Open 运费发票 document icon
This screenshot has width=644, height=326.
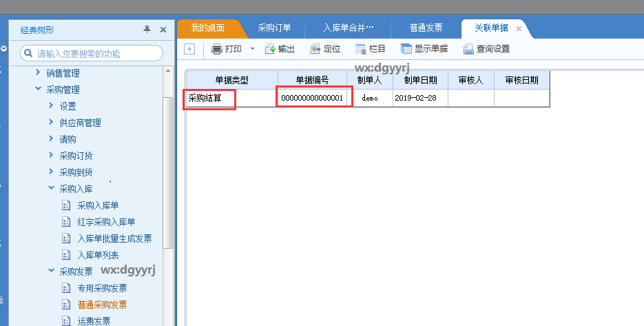(x=66, y=320)
